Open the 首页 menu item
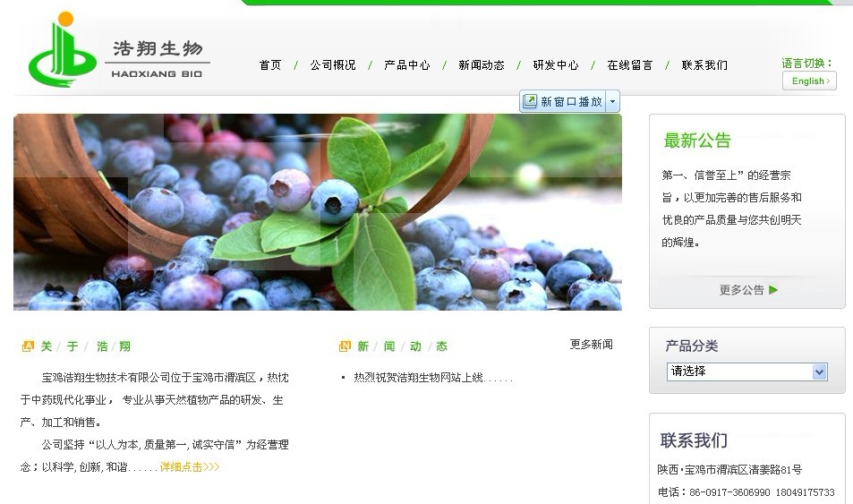This screenshot has height=504, width=853. tap(270, 65)
